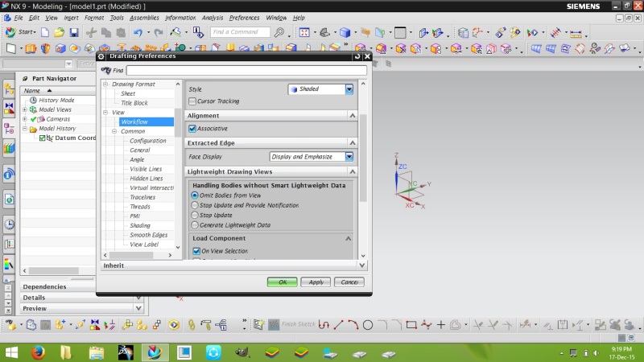Select the Line sketch tool
Screen dimensions: 644x362
pyautogui.click(x=338, y=325)
